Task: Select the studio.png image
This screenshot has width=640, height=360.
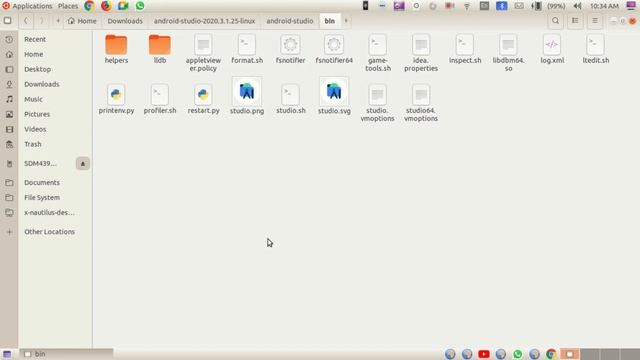Action: (247, 96)
